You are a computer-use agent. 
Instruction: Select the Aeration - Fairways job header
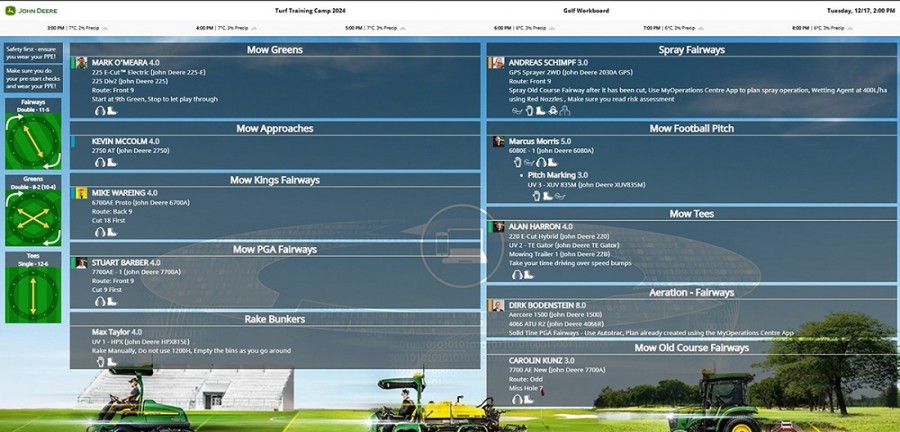click(x=692, y=293)
